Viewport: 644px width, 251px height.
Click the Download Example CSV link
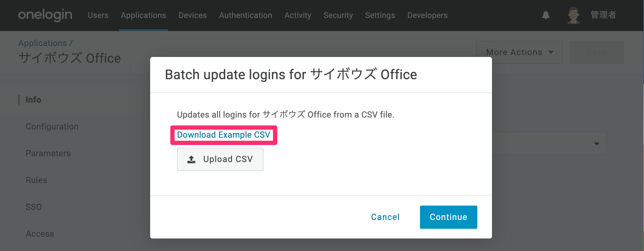coord(224,135)
